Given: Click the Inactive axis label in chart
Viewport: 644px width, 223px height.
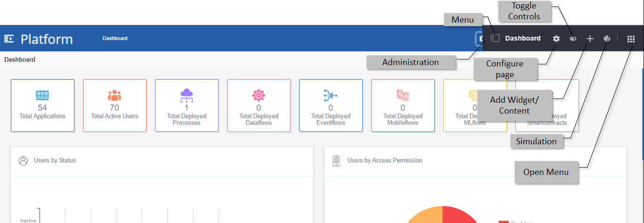Looking at the screenshot, I should pyautogui.click(x=28, y=220).
